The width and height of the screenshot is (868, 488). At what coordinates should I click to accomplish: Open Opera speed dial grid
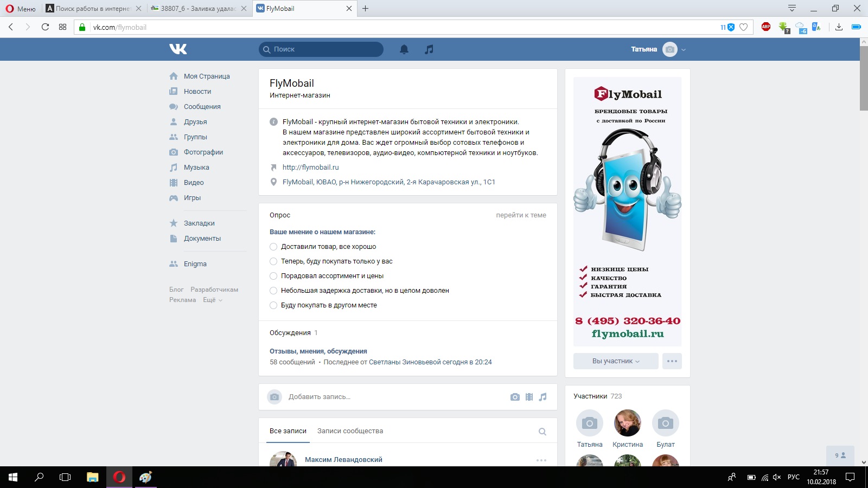click(63, 27)
